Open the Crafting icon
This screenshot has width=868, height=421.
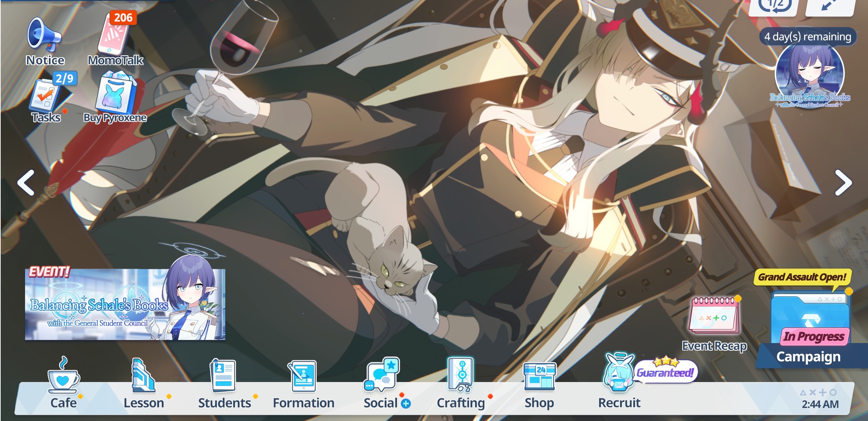click(x=460, y=375)
